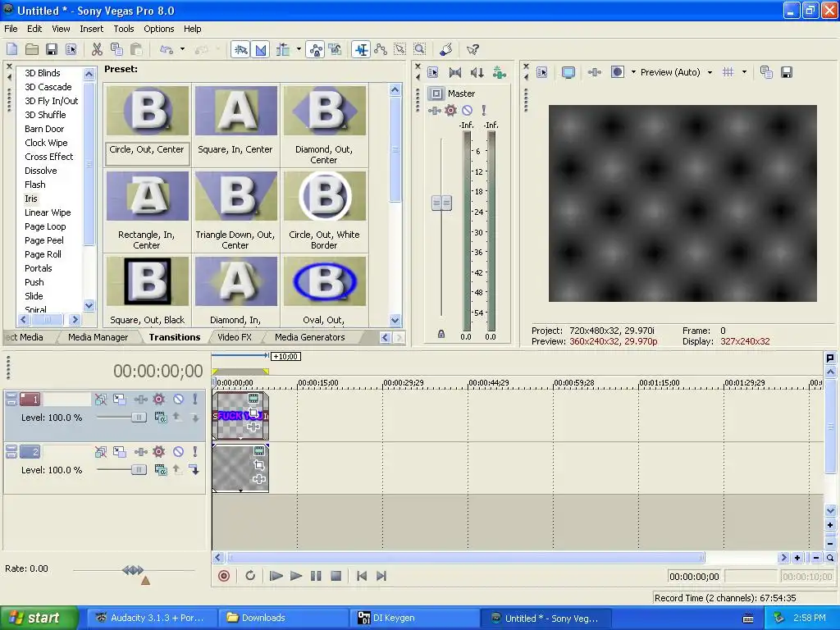Image resolution: width=840 pixels, height=630 pixels.
Task: Click Play From Start button
Action: pos(276,576)
